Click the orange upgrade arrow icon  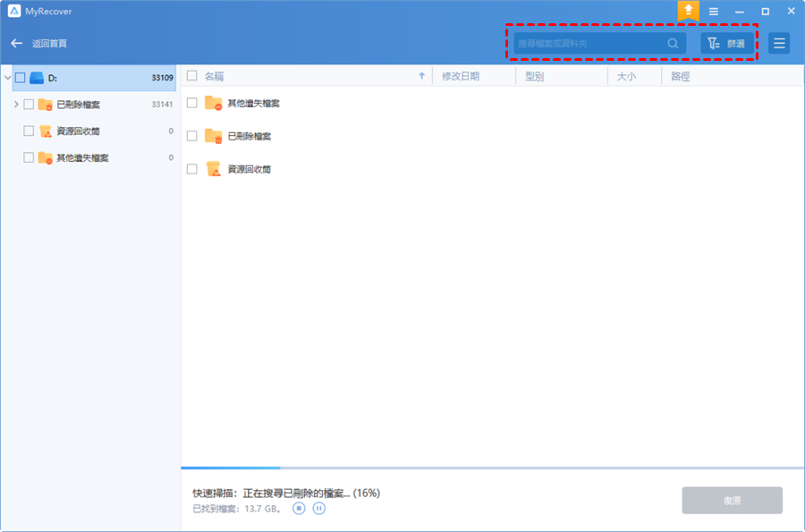(x=688, y=11)
